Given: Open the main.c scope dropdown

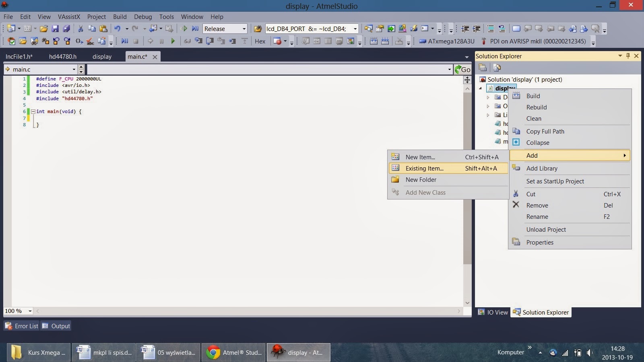Looking at the screenshot, I should point(74,69).
